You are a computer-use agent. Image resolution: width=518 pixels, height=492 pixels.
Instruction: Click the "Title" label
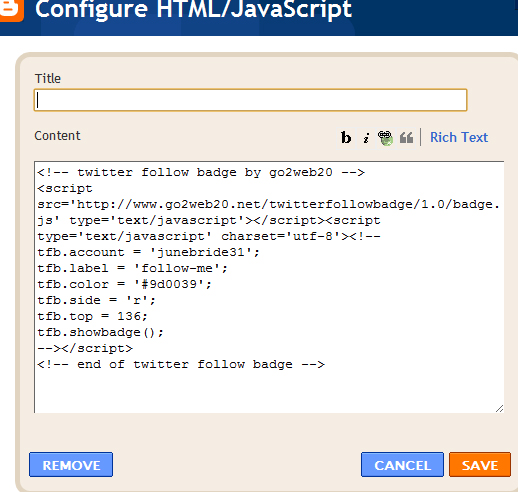click(x=48, y=79)
